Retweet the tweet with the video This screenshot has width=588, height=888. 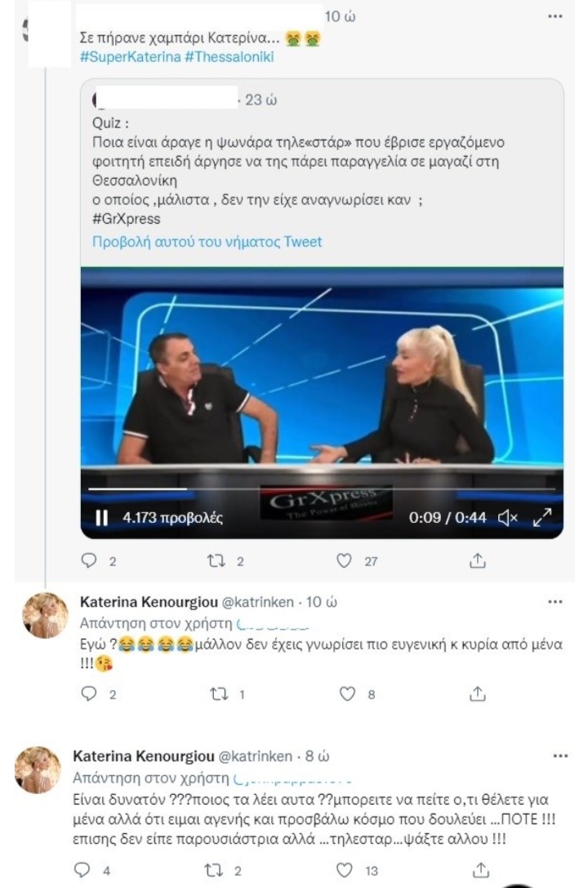point(216,560)
